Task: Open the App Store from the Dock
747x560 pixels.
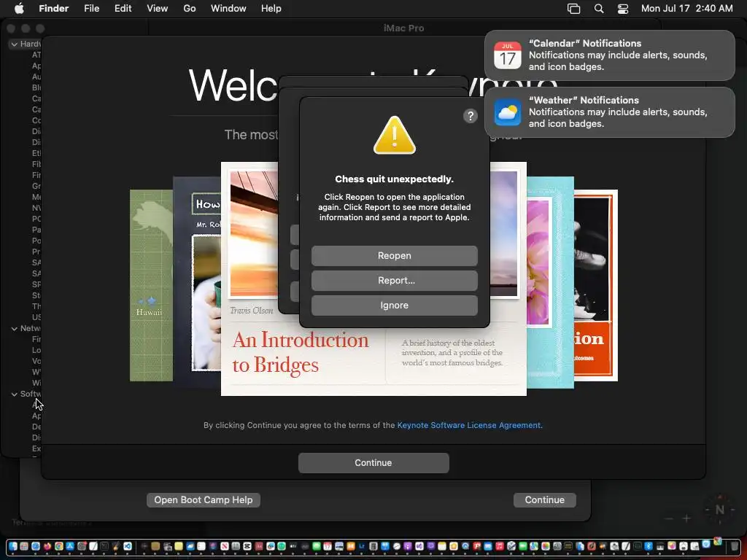Action: pyautogui.click(x=70, y=546)
